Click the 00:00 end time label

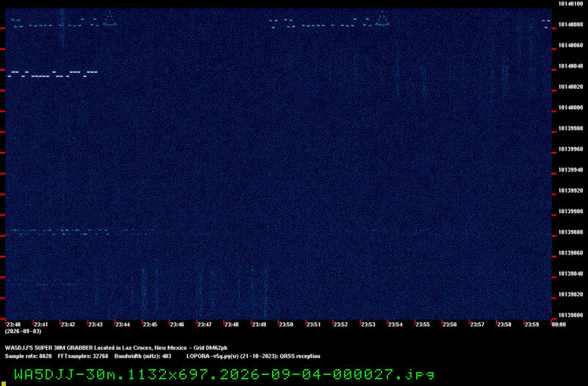(x=559, y=324)
